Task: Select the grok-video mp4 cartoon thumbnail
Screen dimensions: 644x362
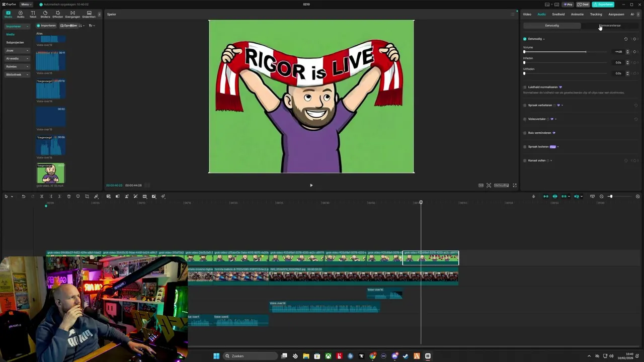Action: [50, 173]
